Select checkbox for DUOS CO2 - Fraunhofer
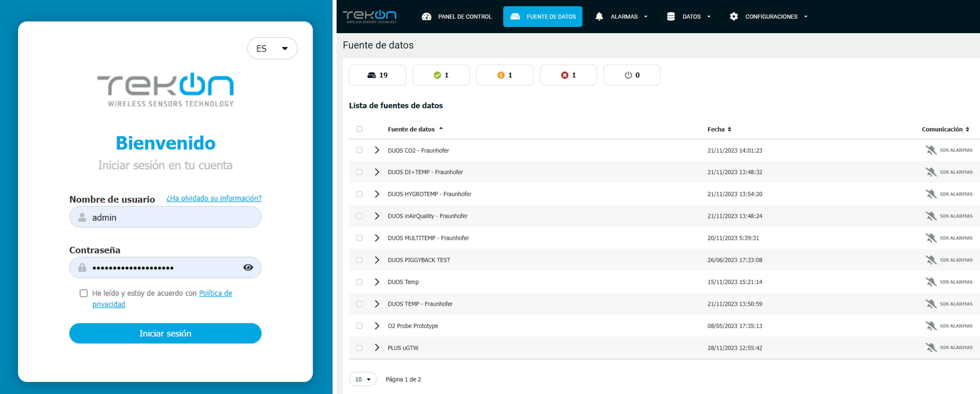 [x=359, y=150]
